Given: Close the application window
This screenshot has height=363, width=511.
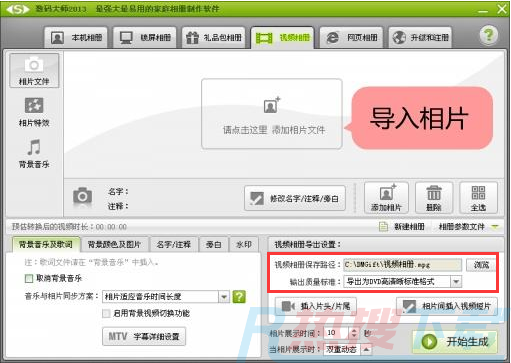Looking at the screenshot, I should 502,9.
